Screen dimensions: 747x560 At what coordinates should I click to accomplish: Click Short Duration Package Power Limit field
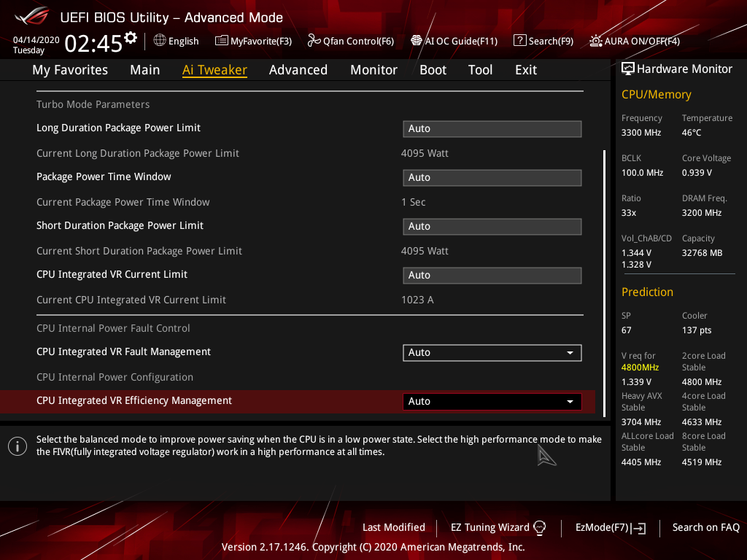point(492,226)
